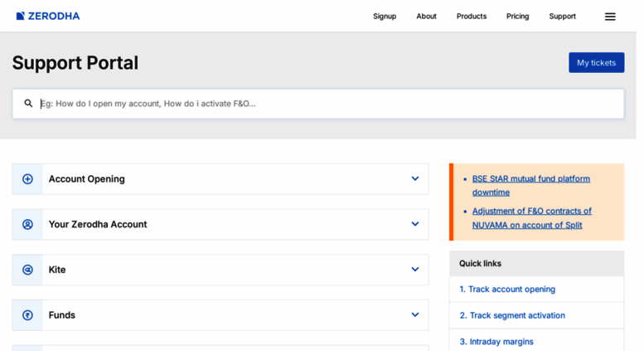Click the Your Zerodha Account user icon

[x=27, y=224]
